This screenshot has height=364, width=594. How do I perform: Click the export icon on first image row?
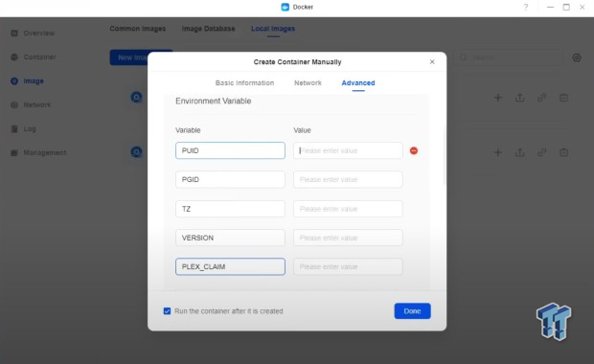pyautogui.click(x=519, y=98)
